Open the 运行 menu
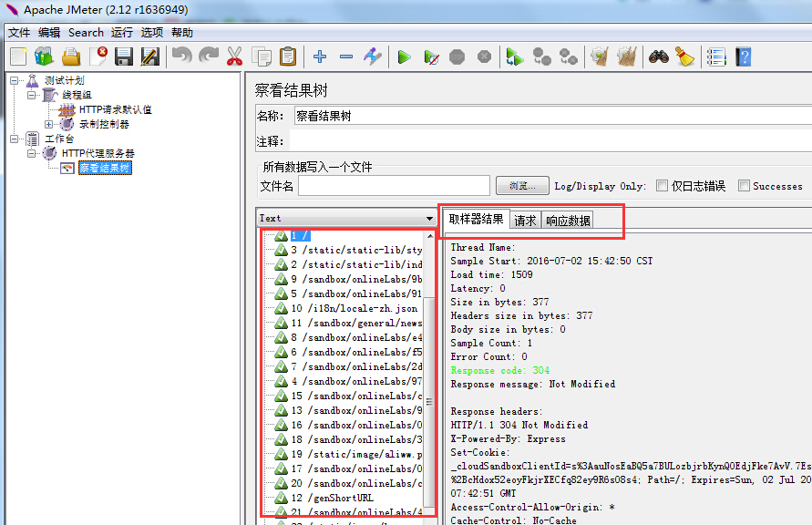 pos(122,32)
